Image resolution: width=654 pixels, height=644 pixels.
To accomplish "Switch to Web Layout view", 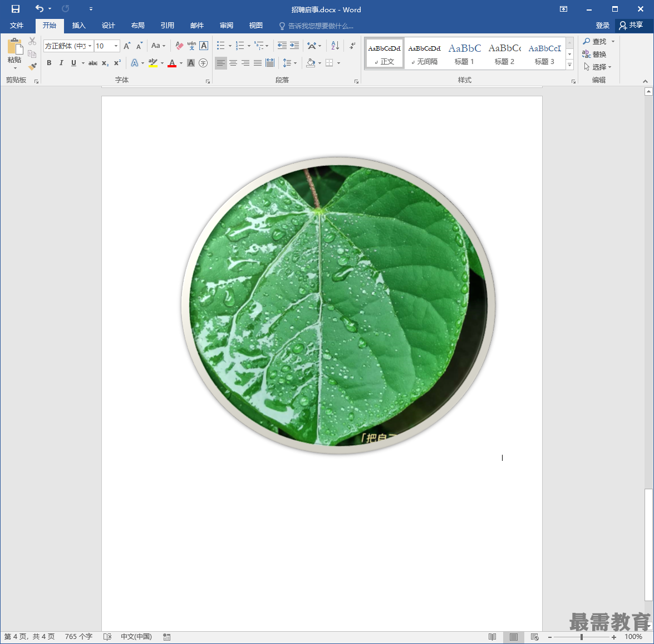I will (x=535, y=637).
